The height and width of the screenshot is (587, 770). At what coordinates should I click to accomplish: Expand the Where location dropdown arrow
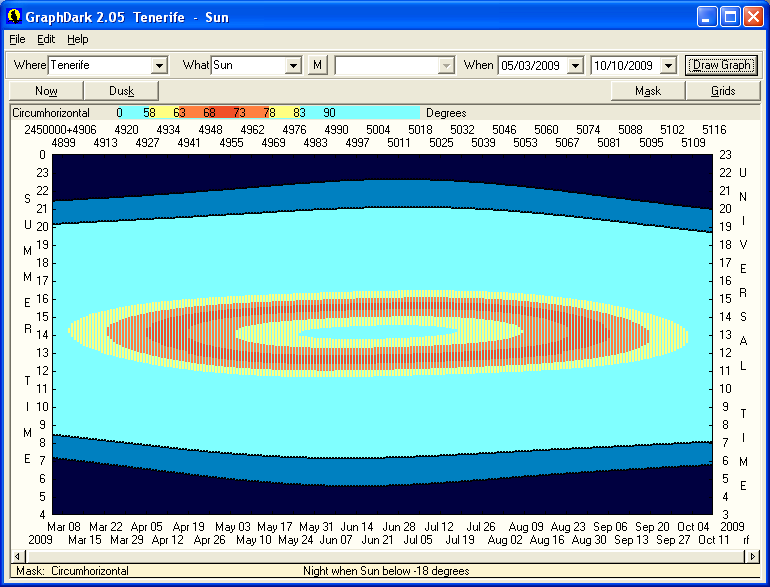click(158, 65)
